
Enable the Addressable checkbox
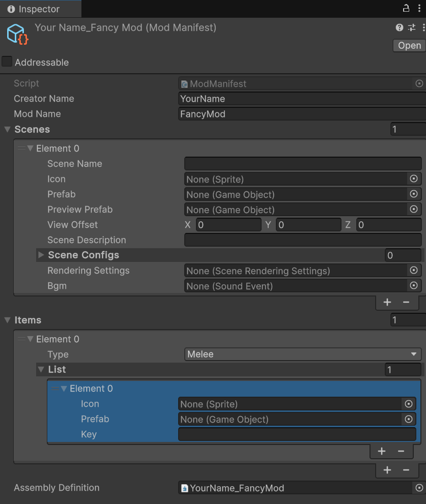click(7, 62)
